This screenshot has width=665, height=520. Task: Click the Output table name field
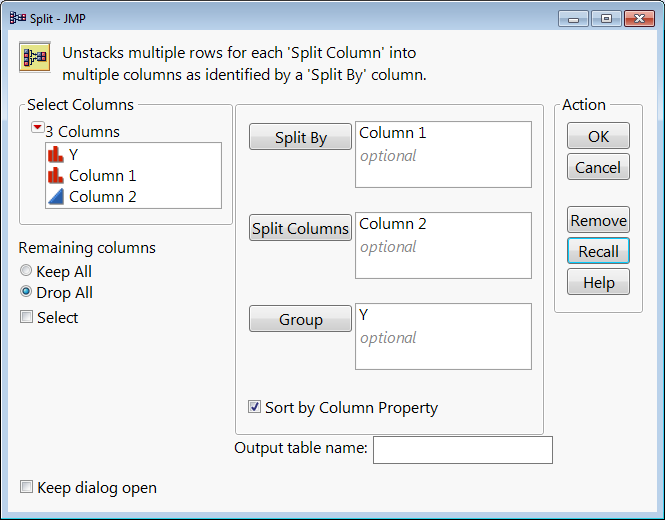[x=462, y=450]
